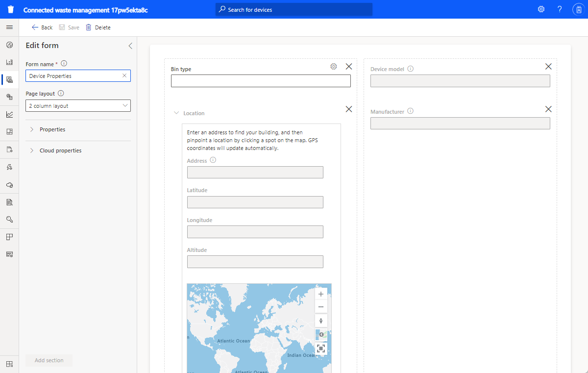Expand the Cloud properties section
This screenshot has height=373, width=588.
60,150
